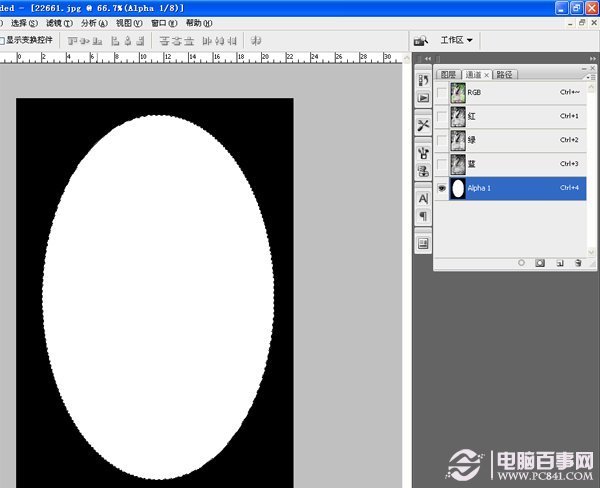
Task: Click the Go to Bridge icon
Action: point(421,40)
